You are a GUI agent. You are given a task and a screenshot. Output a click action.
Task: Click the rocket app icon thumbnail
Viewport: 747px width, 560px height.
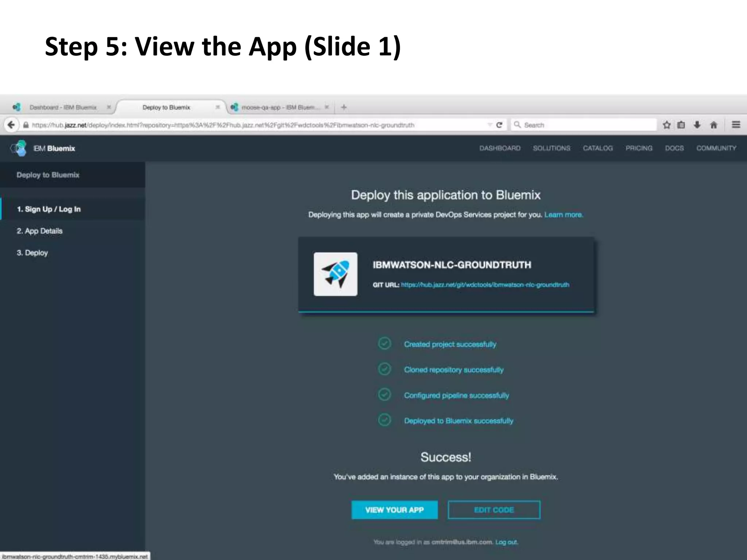pos(336,274)
